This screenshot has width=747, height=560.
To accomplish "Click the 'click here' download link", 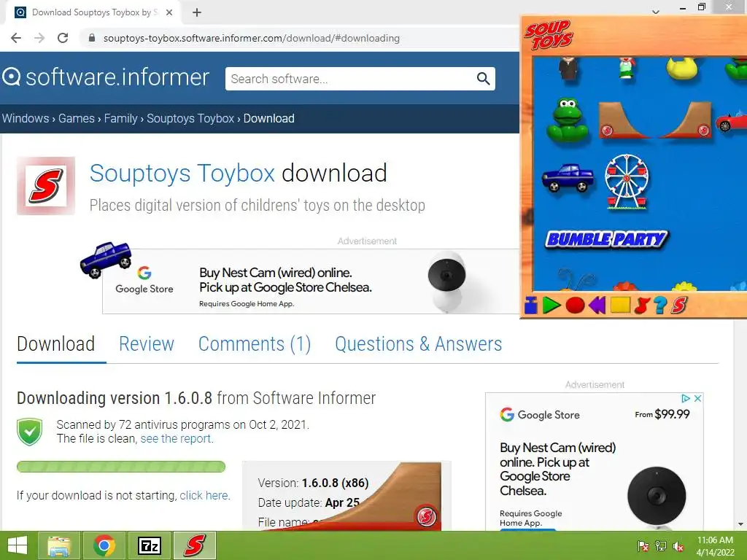I will [205, 495].
